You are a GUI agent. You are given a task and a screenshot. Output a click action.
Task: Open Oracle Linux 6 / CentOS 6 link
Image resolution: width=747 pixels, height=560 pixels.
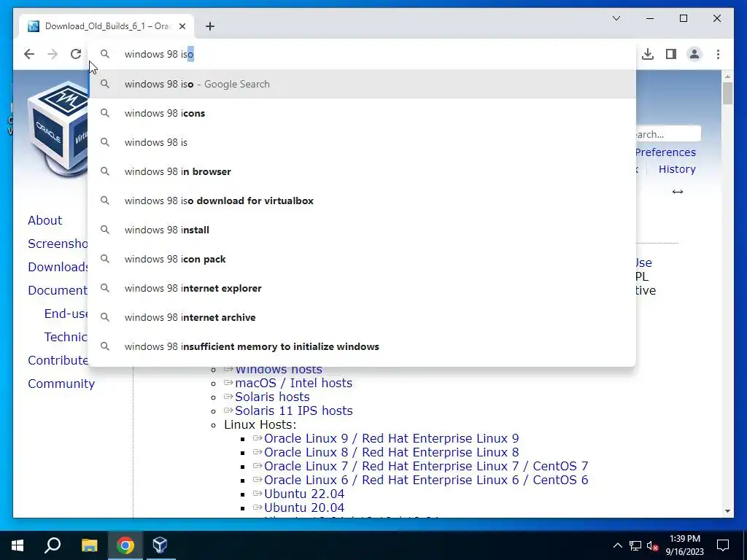(426, 480)
